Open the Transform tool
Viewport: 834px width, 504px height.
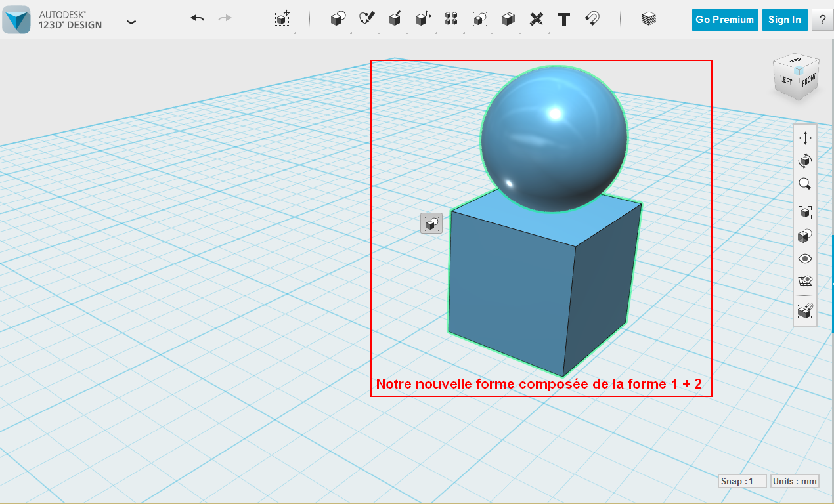282,19
